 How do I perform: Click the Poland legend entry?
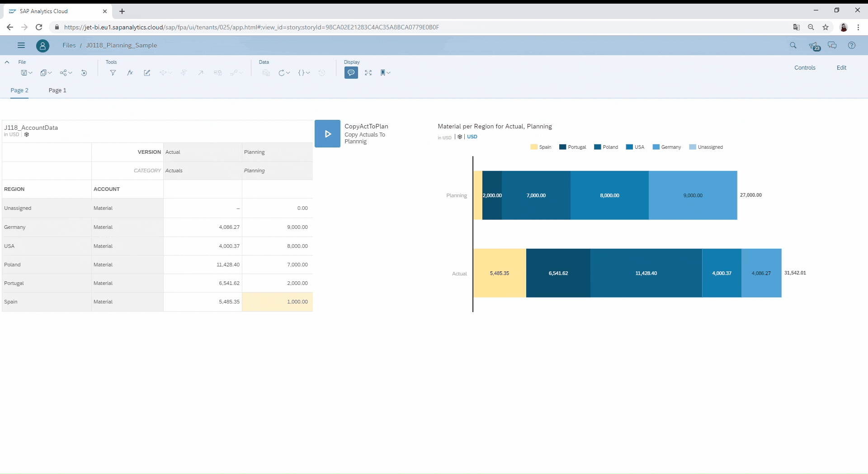(x=606, y=147)
